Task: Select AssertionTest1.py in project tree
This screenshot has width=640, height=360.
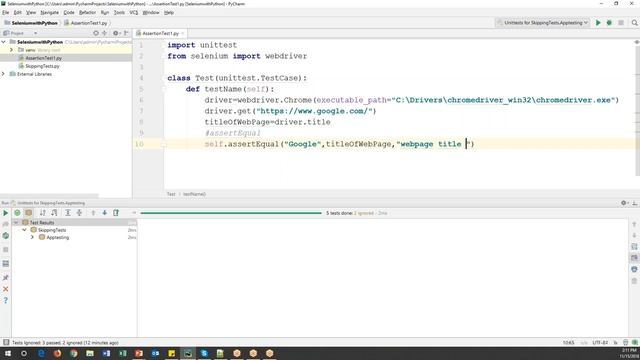Action: [43, 58]
